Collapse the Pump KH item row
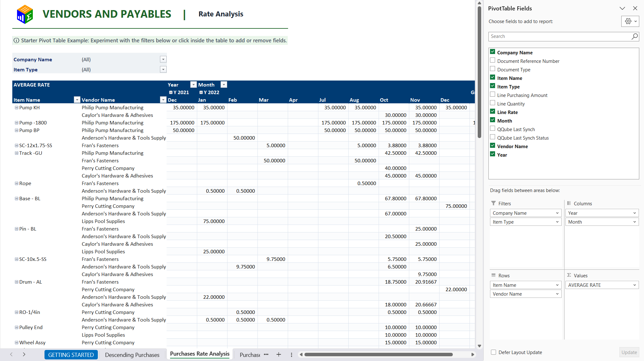The height and width of the screenshot is (361, 644). pyautogui.click(x=16, y=107)
